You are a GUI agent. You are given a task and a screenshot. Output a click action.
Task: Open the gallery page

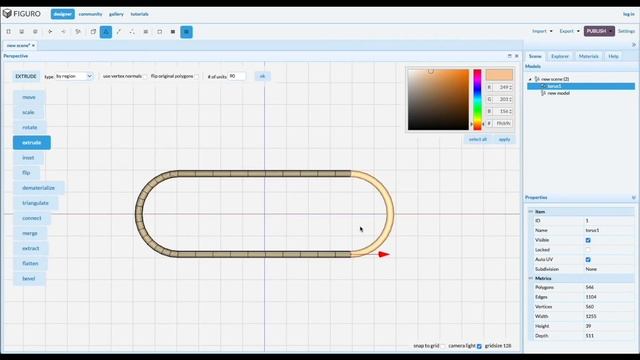coord(116,14)
